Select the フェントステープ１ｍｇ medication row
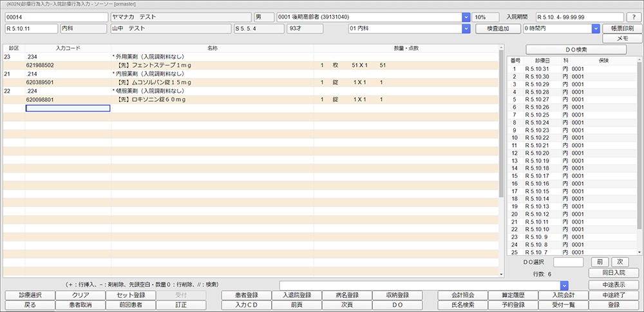This screenshot has width=644, height=312. coord(213,65)
